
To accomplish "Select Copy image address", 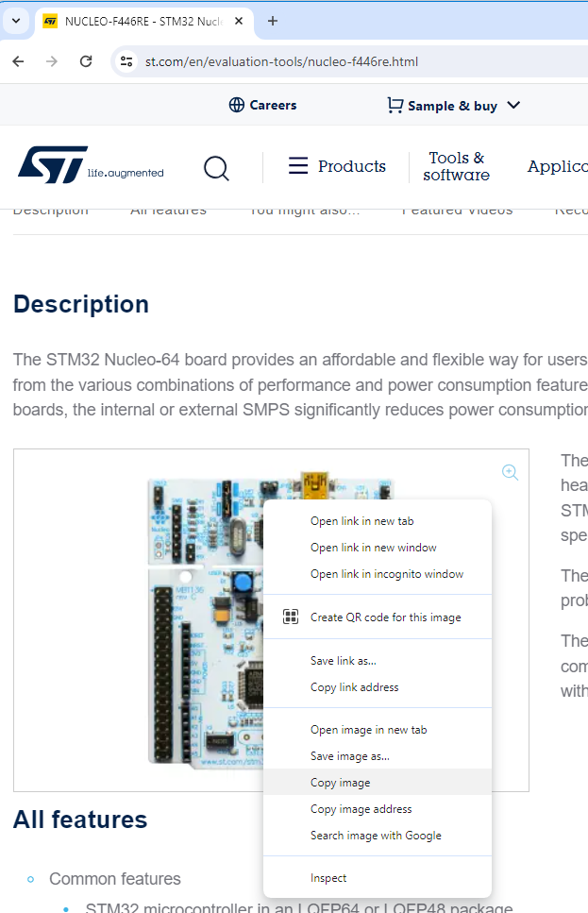I will [378, 809].
